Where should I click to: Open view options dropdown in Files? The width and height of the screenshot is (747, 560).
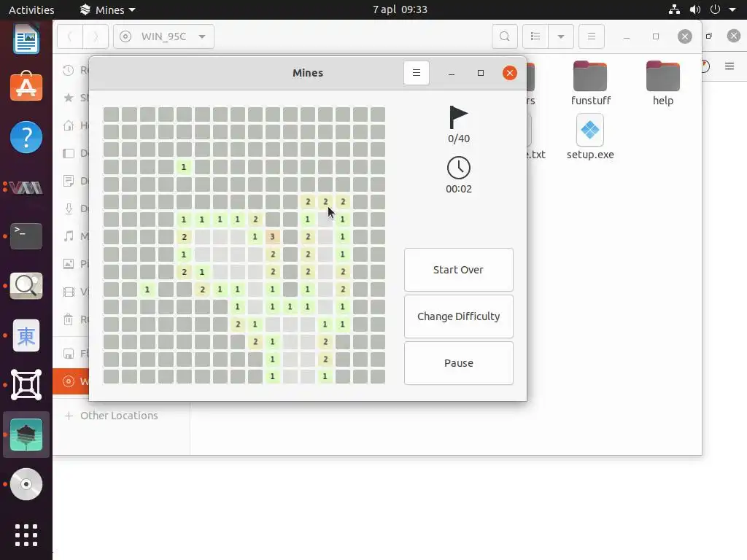(561, 36)
